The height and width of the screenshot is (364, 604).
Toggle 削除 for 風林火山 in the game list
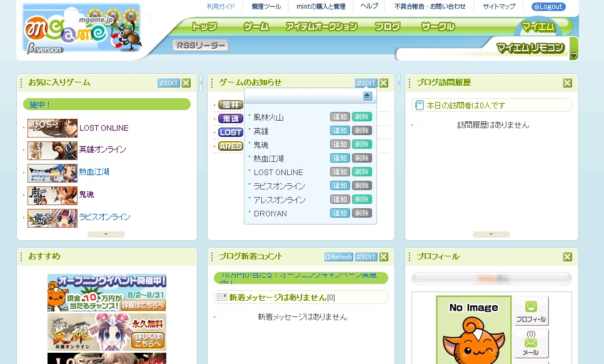pos(361,117)
